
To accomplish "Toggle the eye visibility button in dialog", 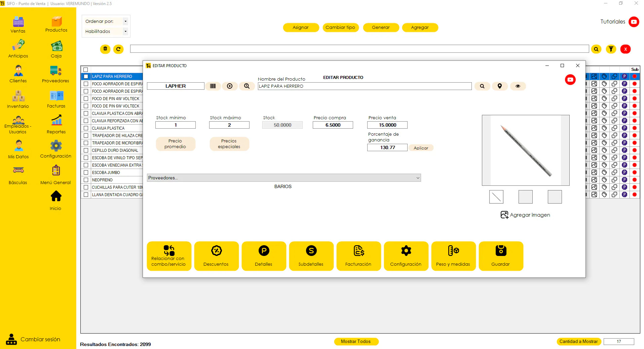I will [518, 86].
